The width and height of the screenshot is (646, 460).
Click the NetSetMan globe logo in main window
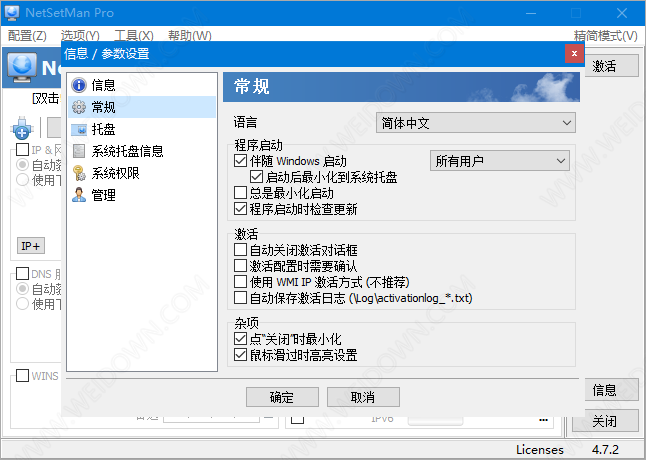click(x=23, y=68)
